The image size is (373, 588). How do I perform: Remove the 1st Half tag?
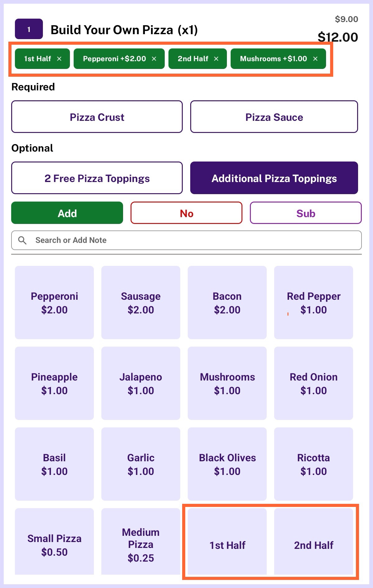59,59
